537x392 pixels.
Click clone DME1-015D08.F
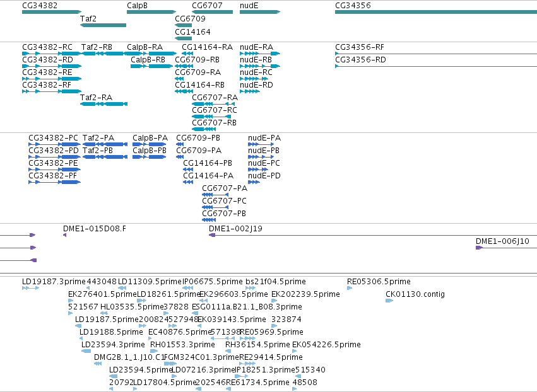95,229
